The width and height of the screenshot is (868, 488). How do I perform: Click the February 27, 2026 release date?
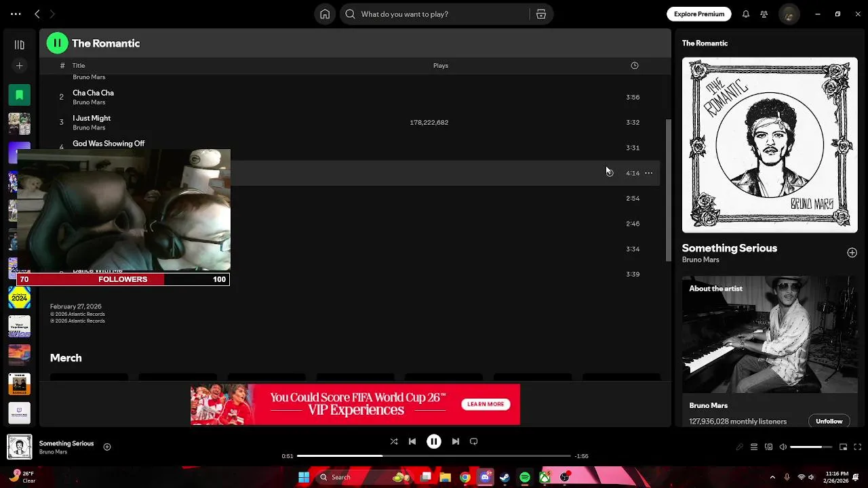[76, 306]
